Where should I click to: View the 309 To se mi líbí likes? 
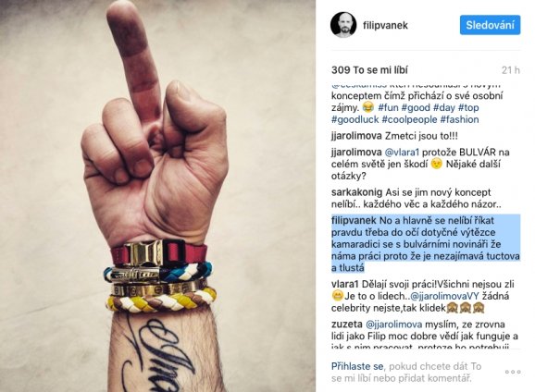point(369,70)
